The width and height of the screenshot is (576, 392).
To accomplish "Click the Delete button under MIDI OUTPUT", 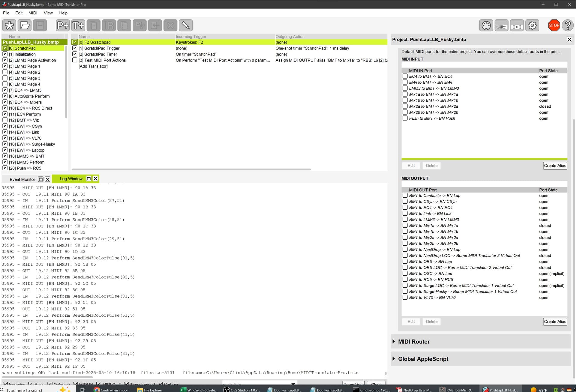I will 432,322.
